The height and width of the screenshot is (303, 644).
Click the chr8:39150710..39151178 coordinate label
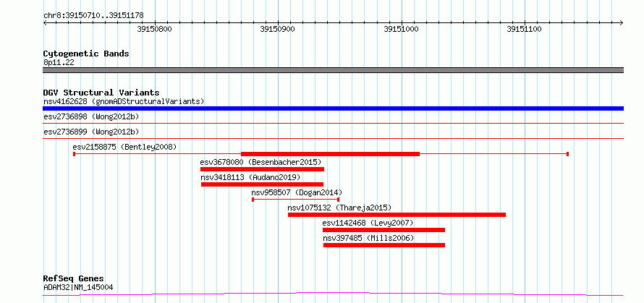93,16
